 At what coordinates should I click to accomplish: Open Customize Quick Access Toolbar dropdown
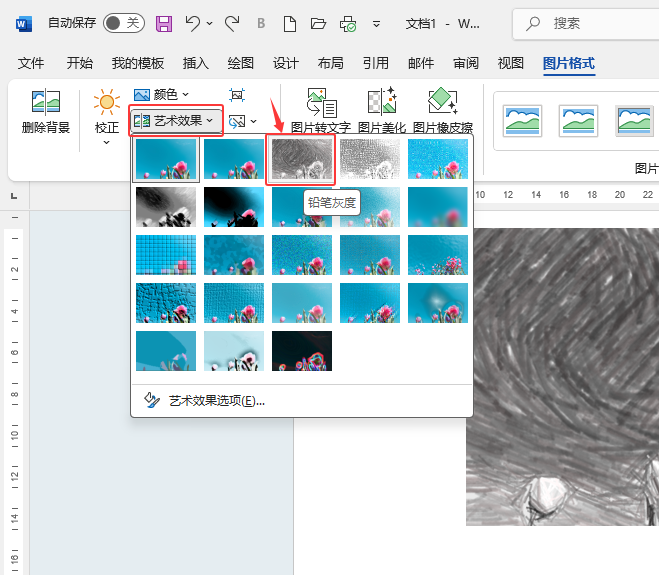[377, 24]
